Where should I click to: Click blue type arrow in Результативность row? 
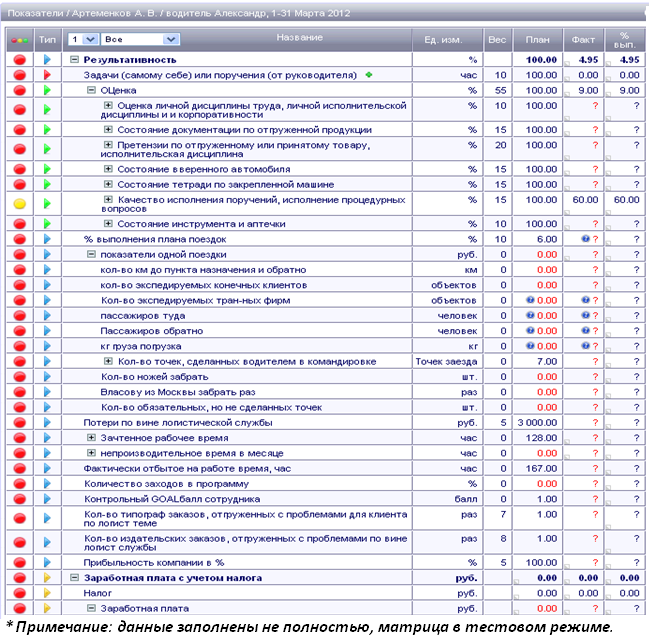coord(47,60)
